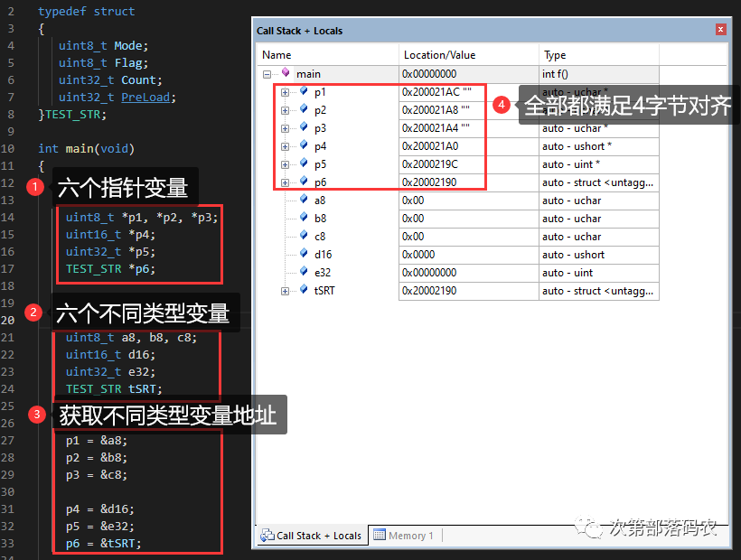Click the blue diamond icon next to p3

coord(304,126)
